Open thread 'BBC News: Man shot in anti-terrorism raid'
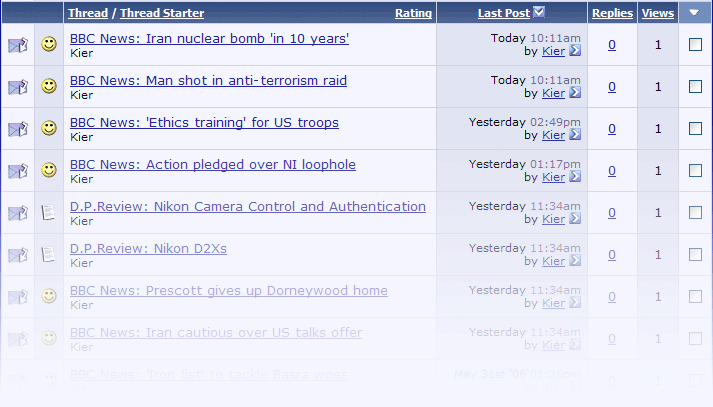713x407 pixels. coord(208,80)
